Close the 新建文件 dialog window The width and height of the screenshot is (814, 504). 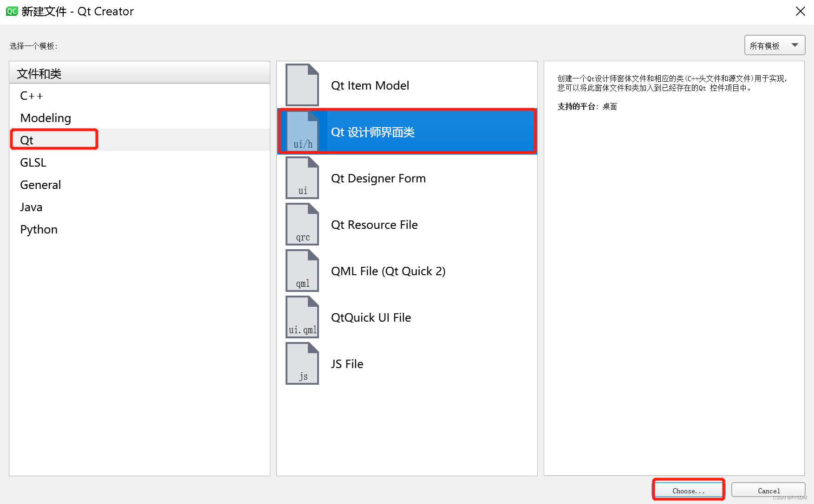point(801,11)
